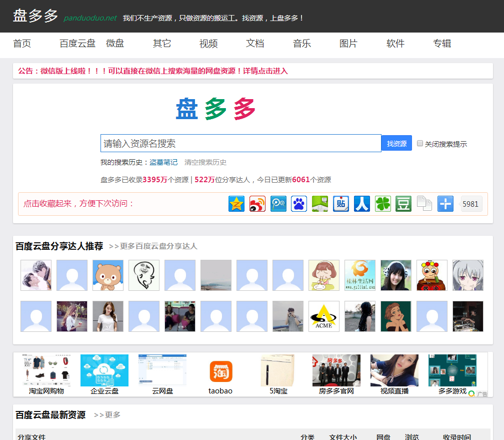Click the 文件大小 column header
This screenshot has height=440, width=504.
click(343, 437)
